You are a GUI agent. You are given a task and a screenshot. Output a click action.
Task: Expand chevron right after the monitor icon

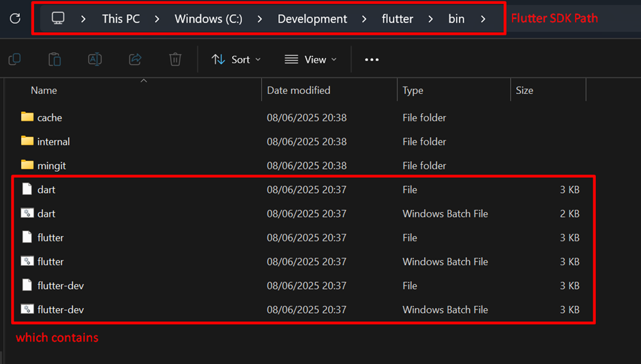[x=83, y=19]
